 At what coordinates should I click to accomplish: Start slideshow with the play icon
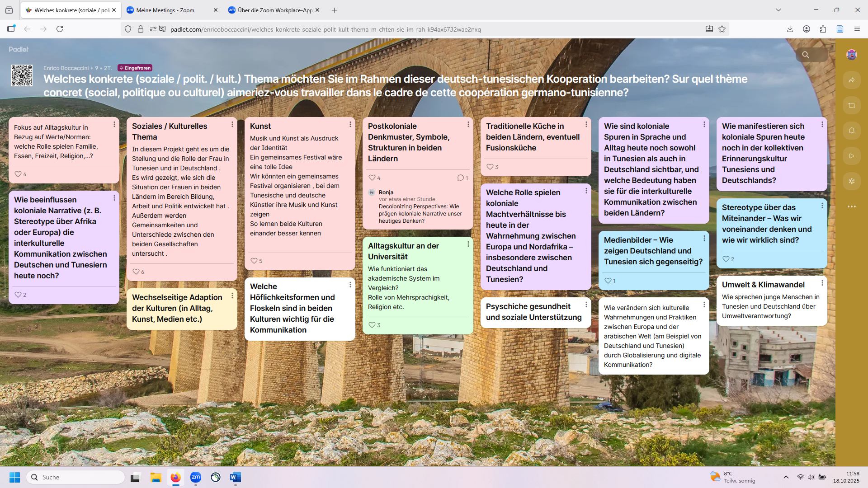(851, 156)
